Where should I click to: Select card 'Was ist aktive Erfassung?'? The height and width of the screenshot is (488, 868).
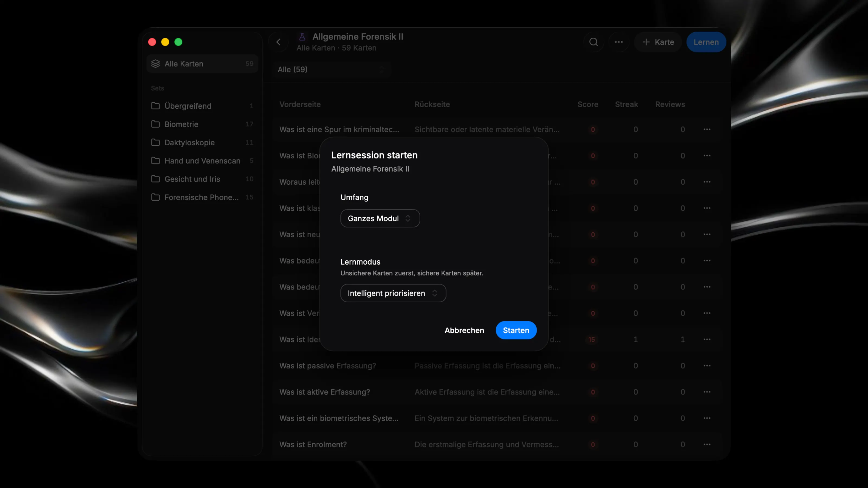[x=324, y=392]
